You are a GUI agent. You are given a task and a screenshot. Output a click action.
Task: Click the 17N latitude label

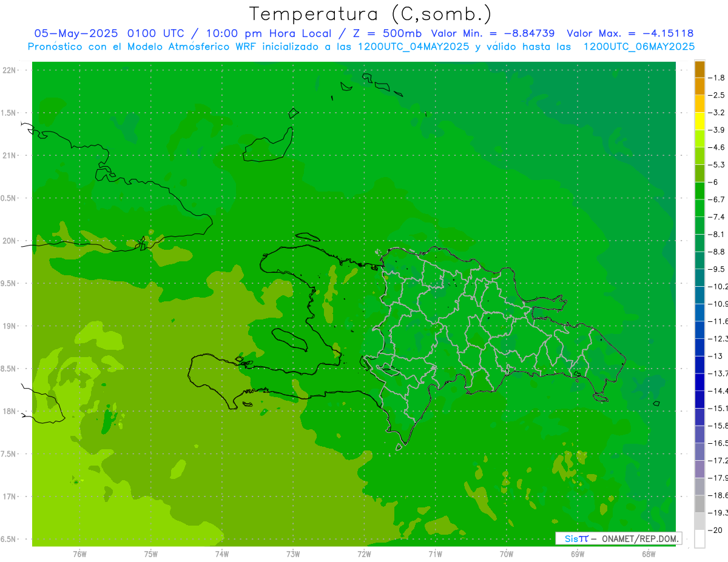(9, 497)
